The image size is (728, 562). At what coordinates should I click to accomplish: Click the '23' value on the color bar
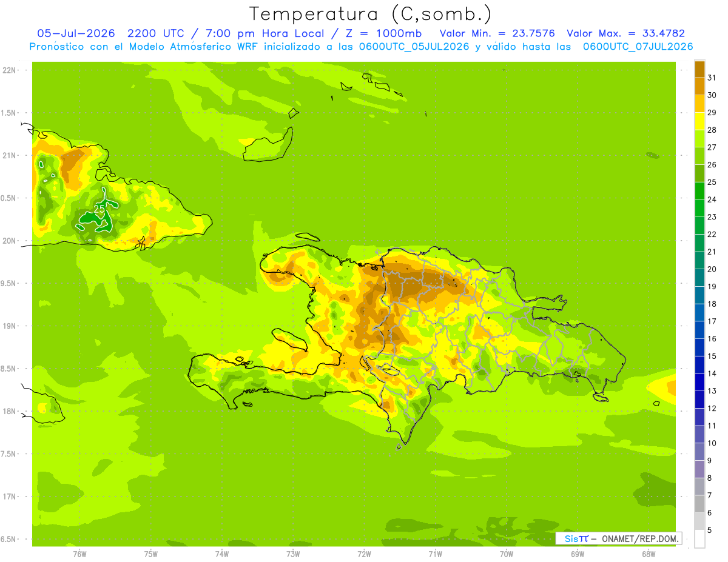tap(712, 217)
